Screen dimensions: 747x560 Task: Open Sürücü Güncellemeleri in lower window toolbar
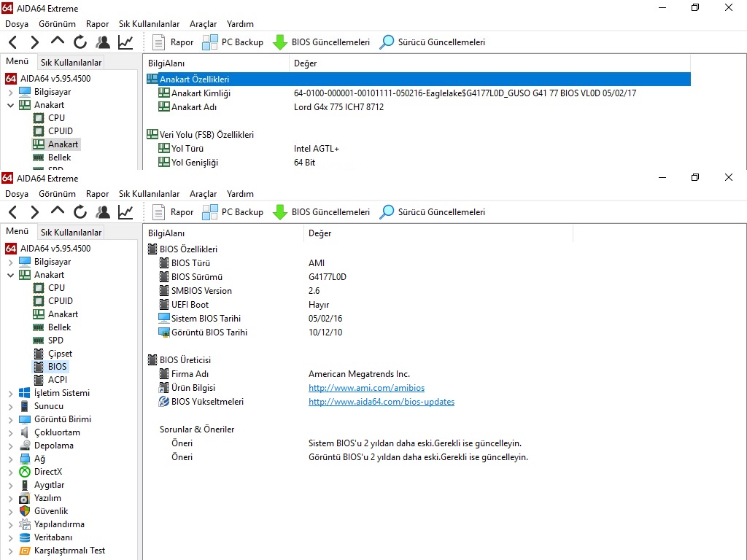tap(432, 212)
